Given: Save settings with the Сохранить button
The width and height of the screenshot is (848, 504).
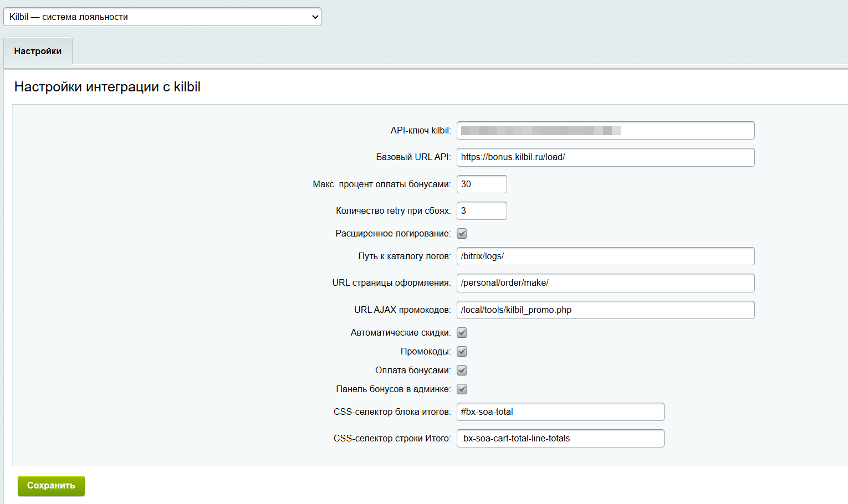Looking at the screenshot, I should pyautogui.click(x=51, y=486).
